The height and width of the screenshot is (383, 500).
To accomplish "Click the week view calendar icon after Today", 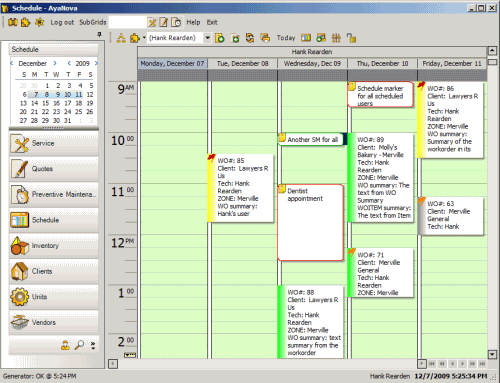I will (306, 38).
